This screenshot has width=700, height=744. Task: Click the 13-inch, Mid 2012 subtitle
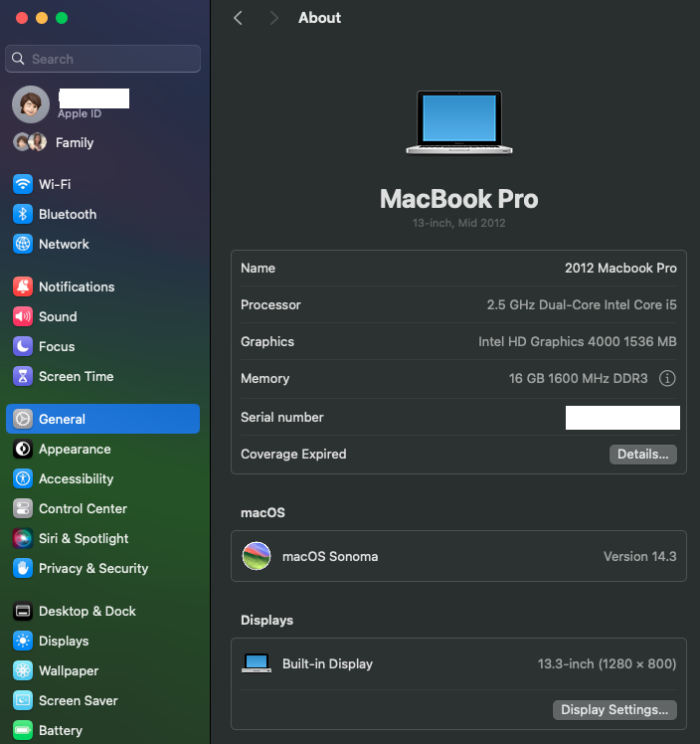tap(459, 223)
